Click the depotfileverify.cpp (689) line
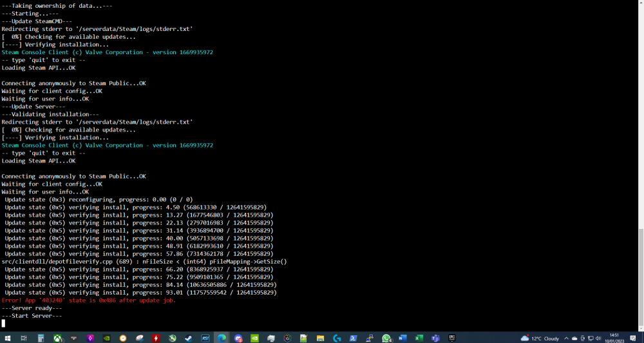The width and height of the screenshot is (644, 343). (x=144, y=262)
